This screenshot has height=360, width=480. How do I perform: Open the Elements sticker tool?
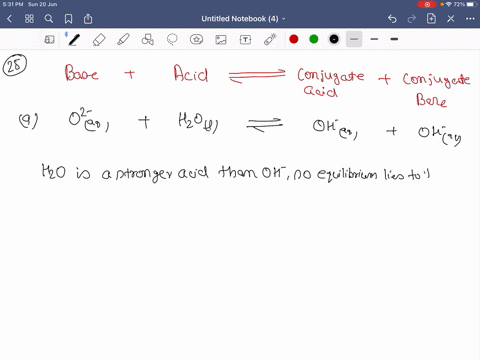(x=196, y=40)
